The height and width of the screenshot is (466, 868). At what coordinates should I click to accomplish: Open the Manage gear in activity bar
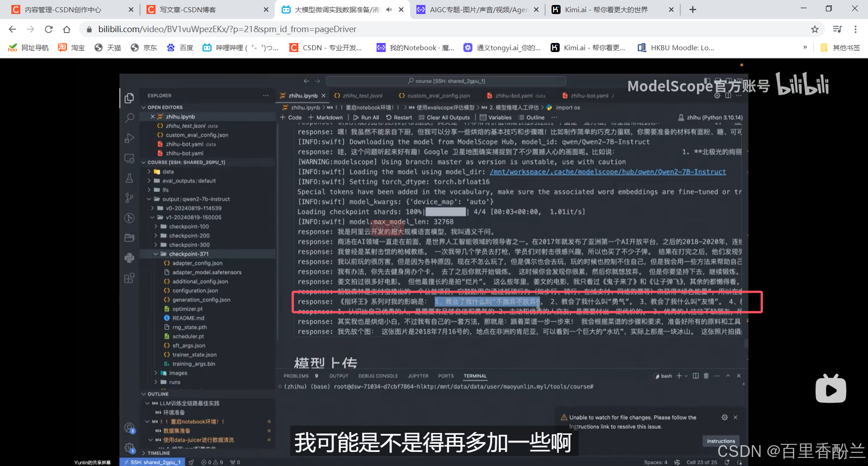click(129, 447)
